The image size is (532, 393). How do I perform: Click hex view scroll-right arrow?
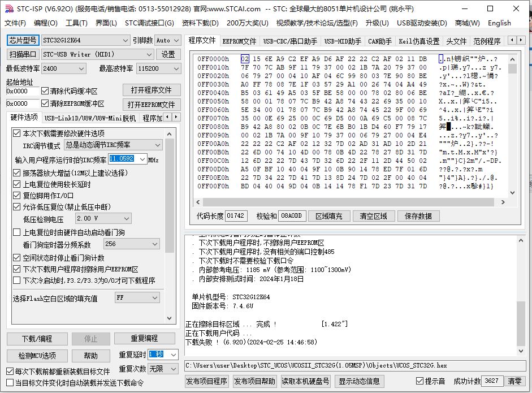coord(503,202)
